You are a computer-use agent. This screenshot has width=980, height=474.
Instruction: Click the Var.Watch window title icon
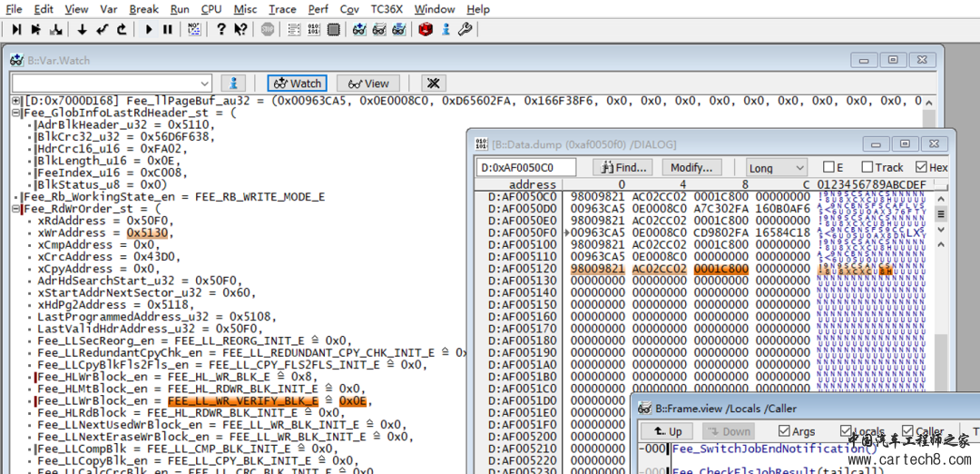[17, 61]
